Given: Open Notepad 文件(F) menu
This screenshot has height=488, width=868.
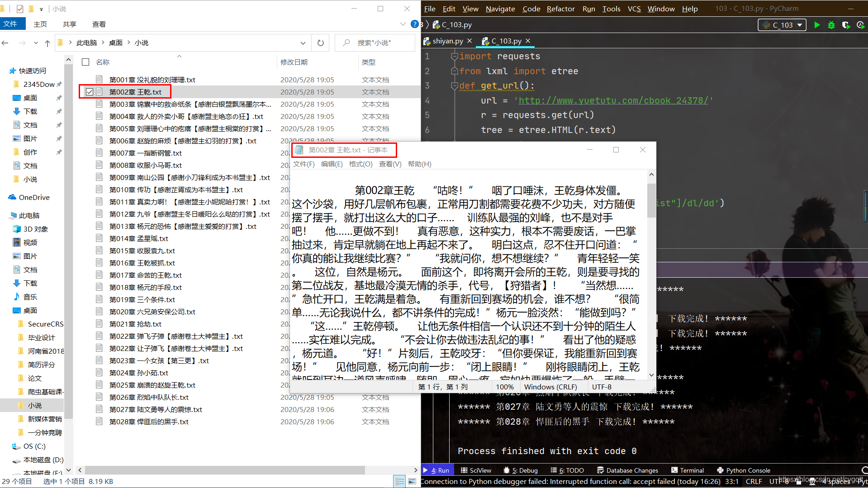Looking at the screenshot, I should [x=304, y=164].
